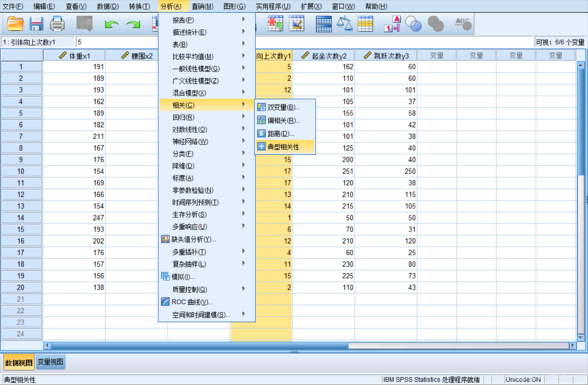Image resolution: width=588 pixels, height=385 pixels.
Task: Click vertical scrollbar down arrow
Action: 581,337
